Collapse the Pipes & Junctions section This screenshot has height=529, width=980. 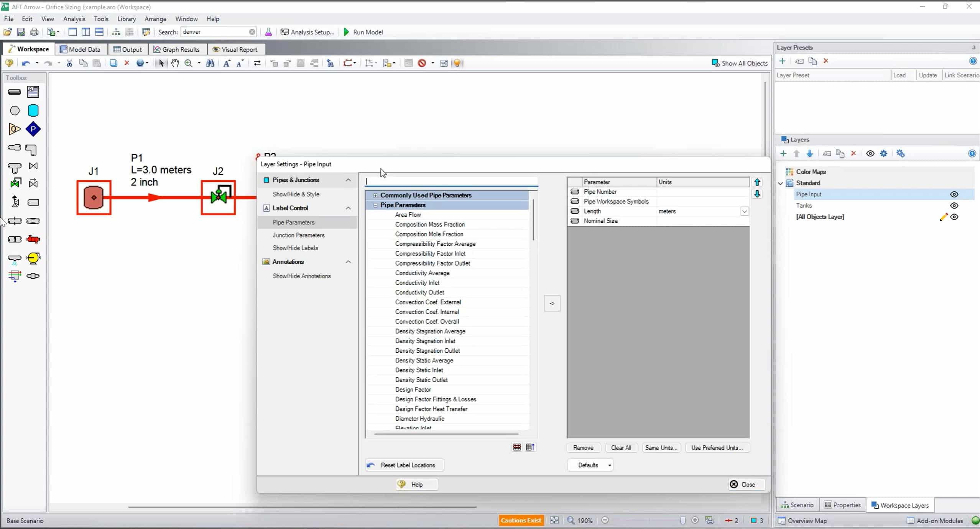348,180
